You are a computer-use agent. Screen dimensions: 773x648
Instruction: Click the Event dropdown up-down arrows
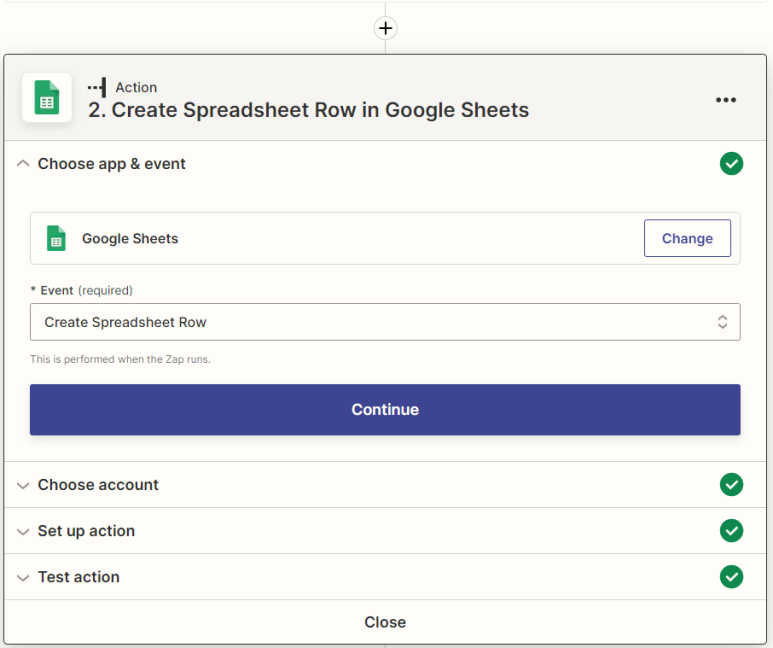click(x=722, y=322)
